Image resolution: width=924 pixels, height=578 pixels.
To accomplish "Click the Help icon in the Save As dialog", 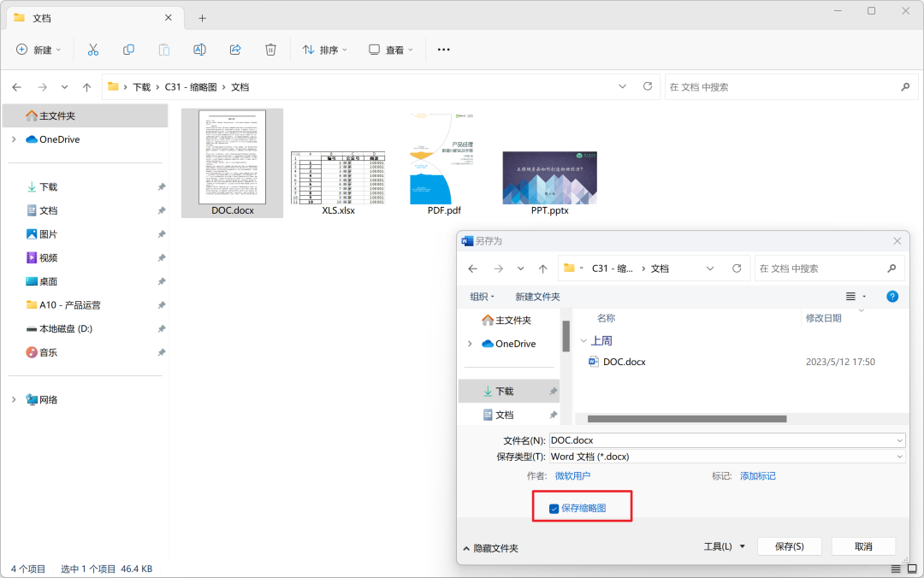I will tap(892, 296).
